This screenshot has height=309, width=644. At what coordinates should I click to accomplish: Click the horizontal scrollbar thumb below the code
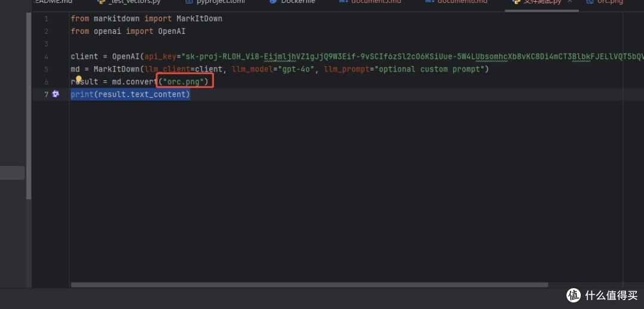pyautogui.click(x=309, y=285)
